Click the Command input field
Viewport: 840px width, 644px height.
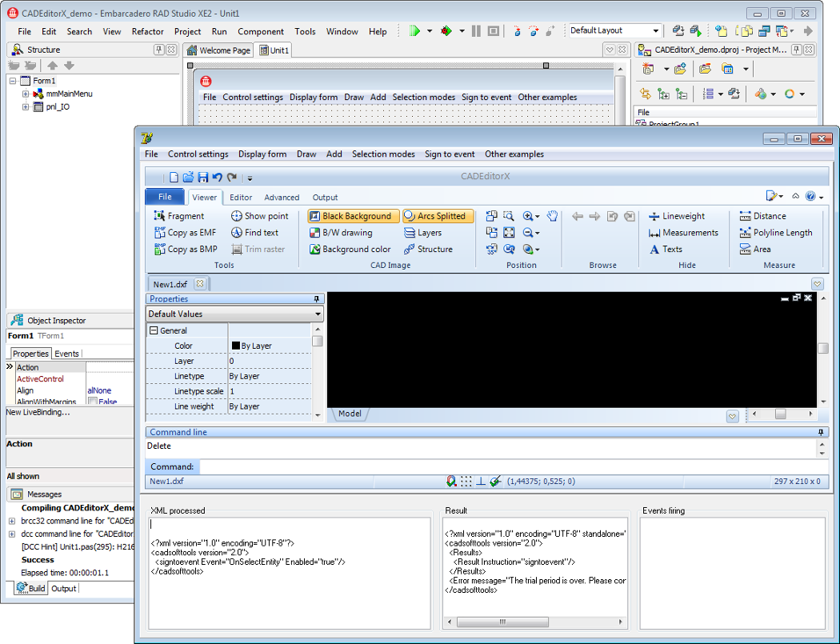point(512,466)
